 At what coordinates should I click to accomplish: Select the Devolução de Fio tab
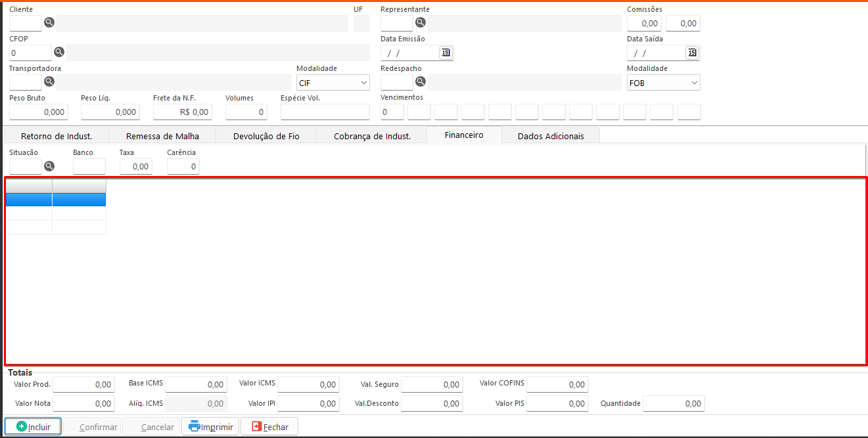click(266, 136)
